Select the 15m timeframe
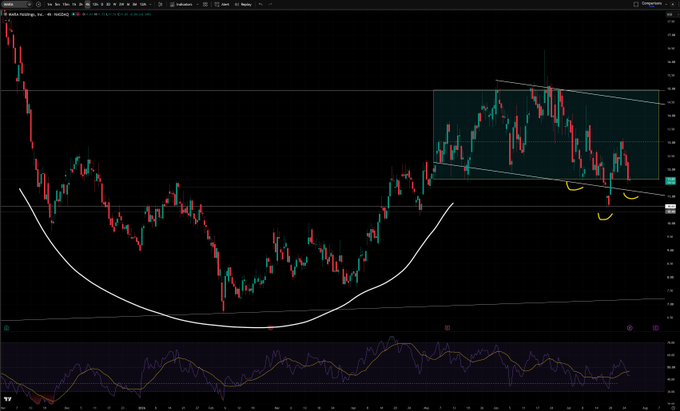 [66, 4]
